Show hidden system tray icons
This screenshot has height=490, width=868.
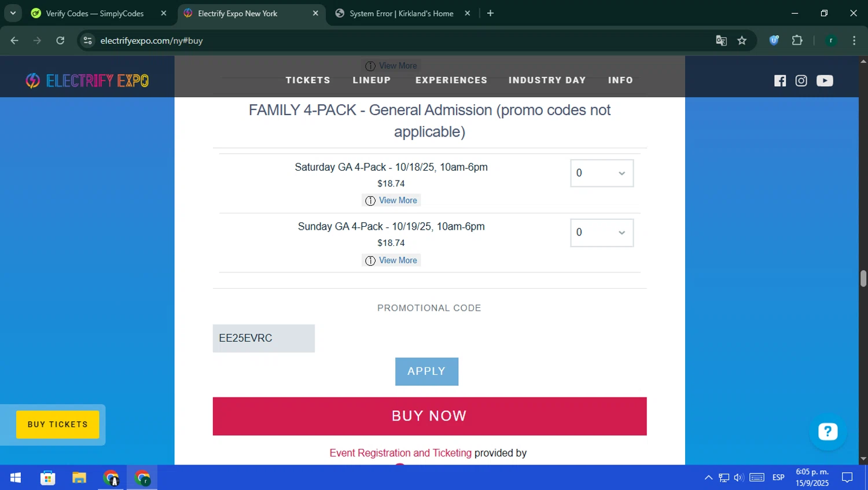click(x=708, y=478)
